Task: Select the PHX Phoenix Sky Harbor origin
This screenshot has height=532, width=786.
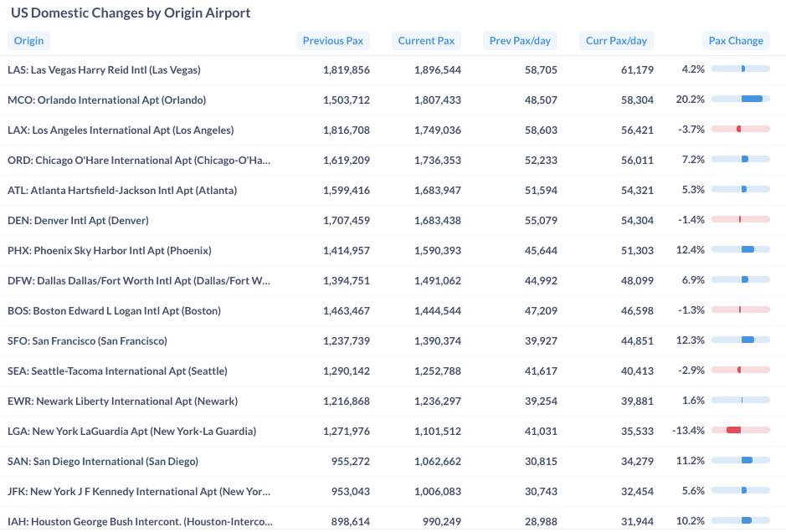Action: pyautogui.click(x=109, y=251)
